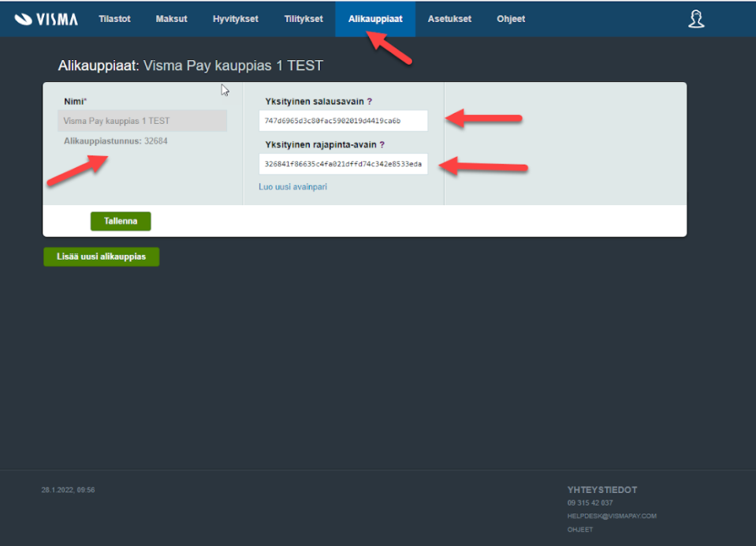
Task: Open the user profile icon
Action: click(696, 19)
